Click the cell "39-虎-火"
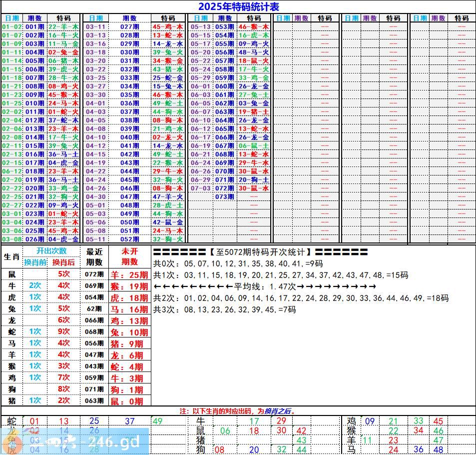Viewport: 476px width, 455px height. [x=63, y=69]
